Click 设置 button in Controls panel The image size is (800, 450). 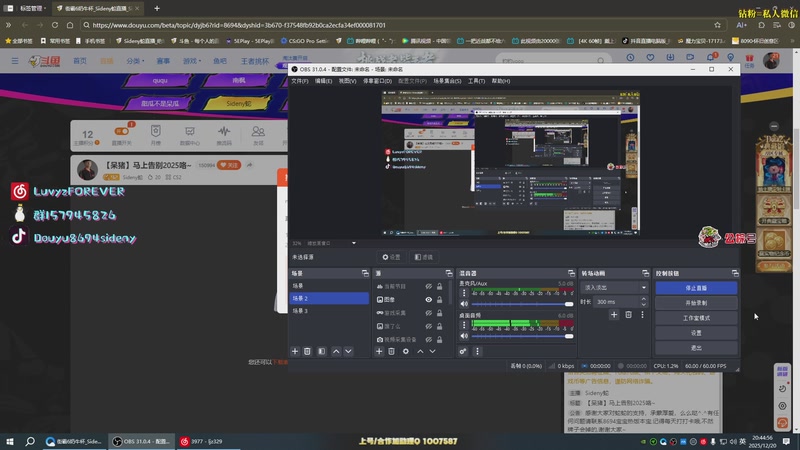pos(696,333)
